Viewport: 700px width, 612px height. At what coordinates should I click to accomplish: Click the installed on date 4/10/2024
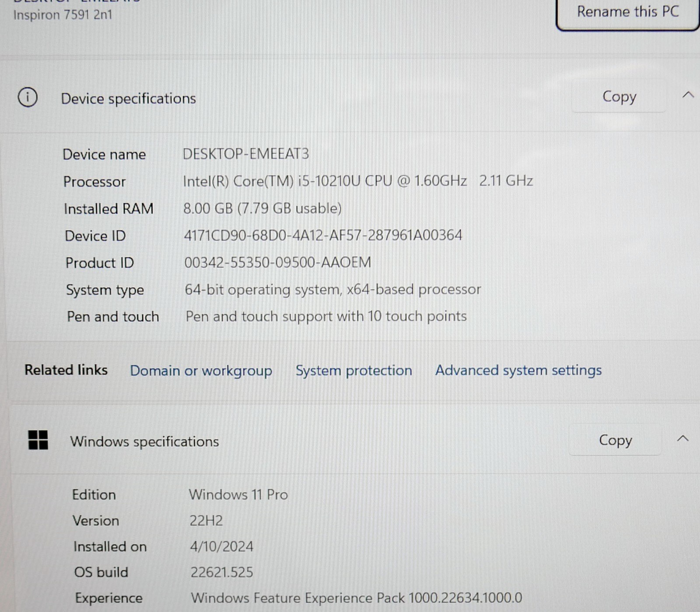221,546
